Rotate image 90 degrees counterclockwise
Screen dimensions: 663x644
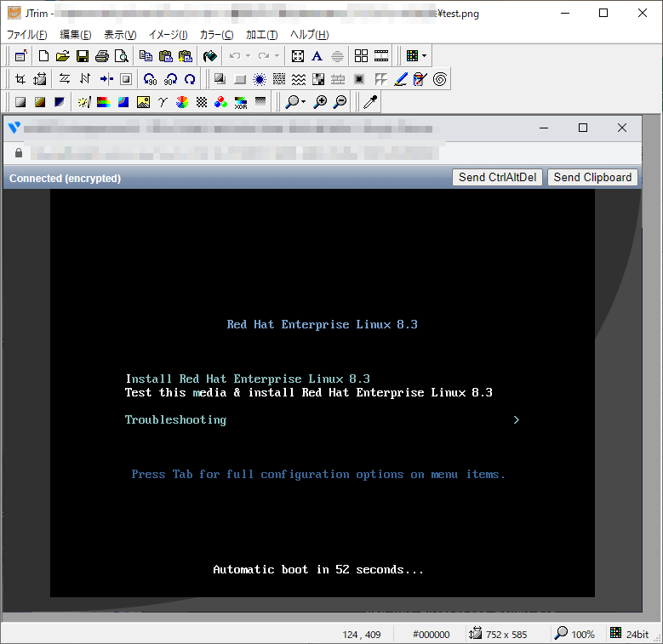150,79
